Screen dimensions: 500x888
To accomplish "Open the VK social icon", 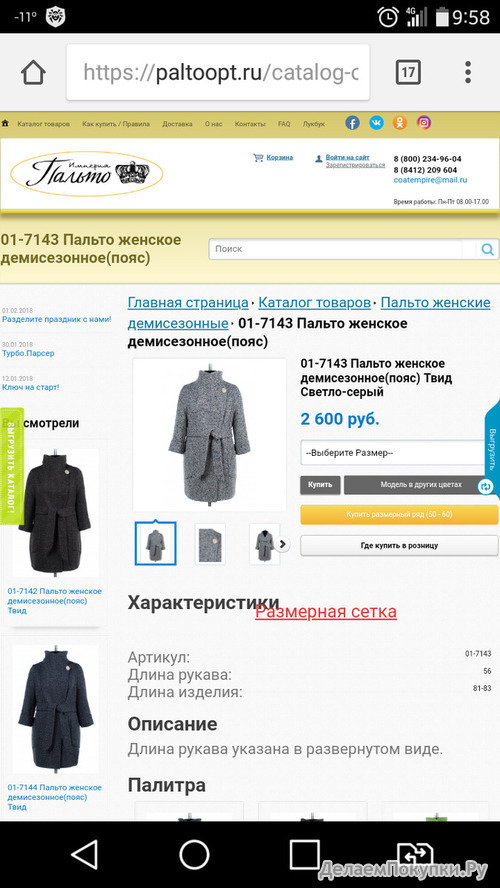I will 376,123.
